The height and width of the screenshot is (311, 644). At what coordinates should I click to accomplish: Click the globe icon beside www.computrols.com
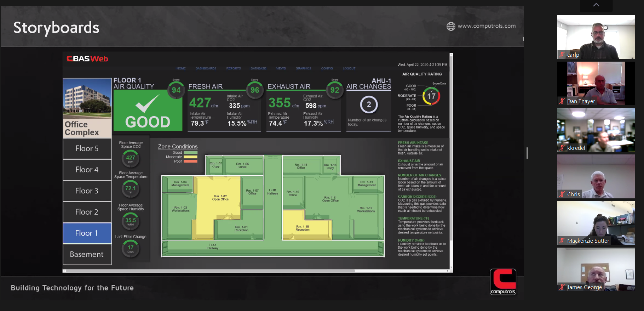coord(451,26)
